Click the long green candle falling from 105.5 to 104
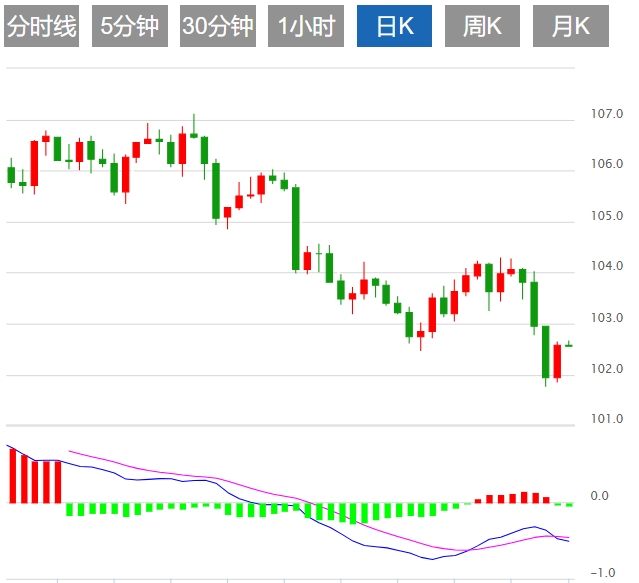Image resolution: width=639 pixels, height=583 pixels. (295, 228)
